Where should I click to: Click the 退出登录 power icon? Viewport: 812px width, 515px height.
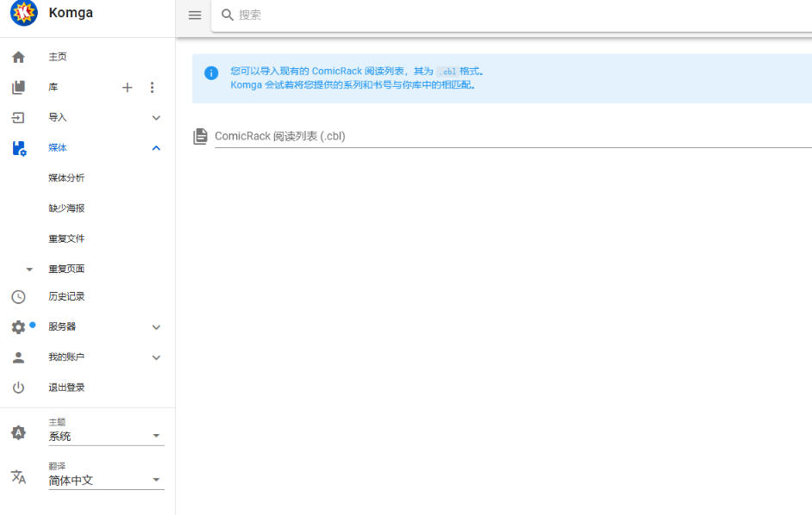tap(18, 388)
